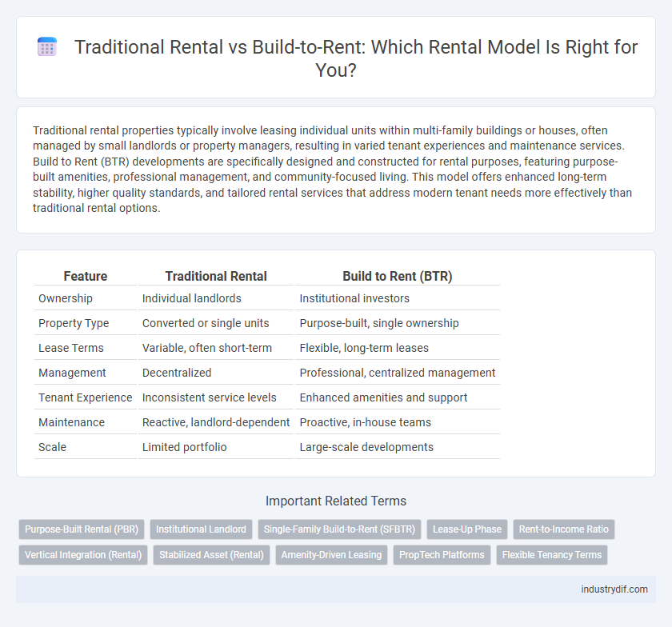
Task: Click the intro paragraph about traditional rental properties
Action: click(333, 170)
